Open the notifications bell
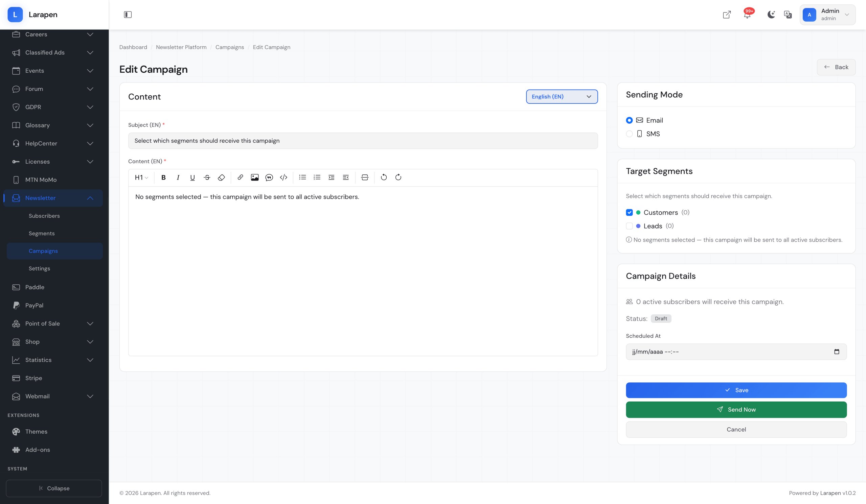866x504 pixels. pyautogui.click(x=747, y=15)
